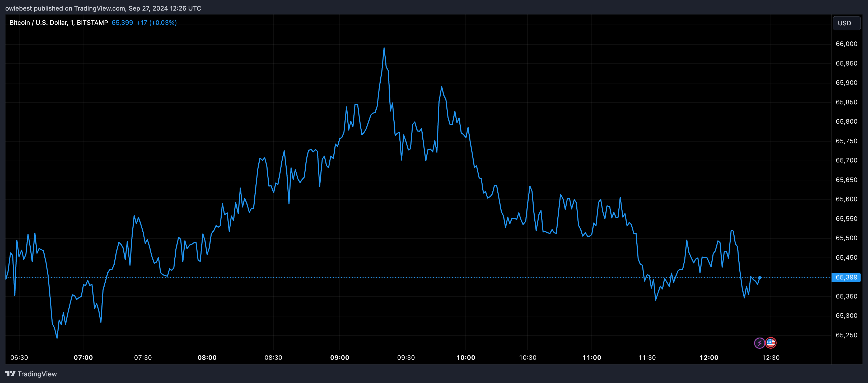The width and height of the screenshot is (868, 383).
Task: Click the 65,800 price axis label
Action: click(846, 121)
